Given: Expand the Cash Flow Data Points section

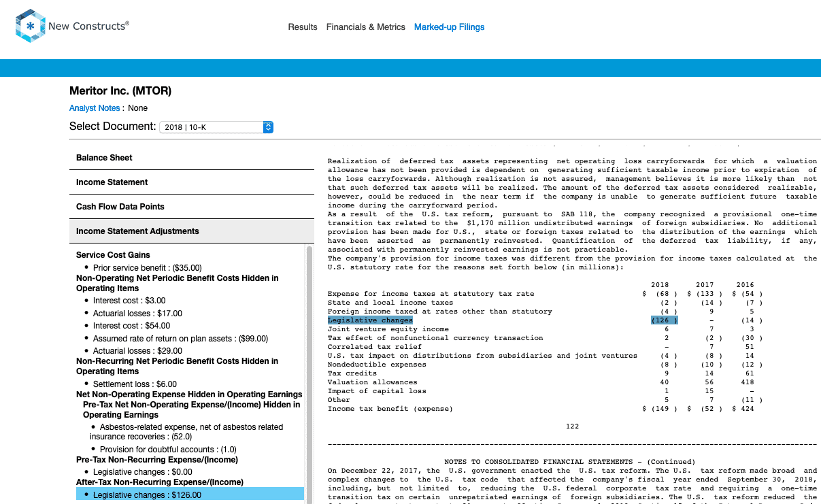Looking at the screenshot, I should coord(192,207).
